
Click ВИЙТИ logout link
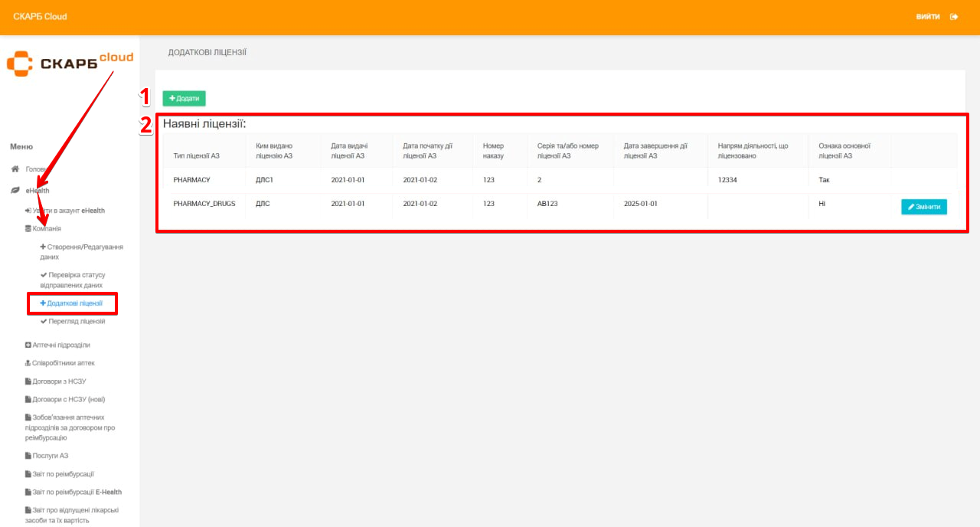point(928,17)
